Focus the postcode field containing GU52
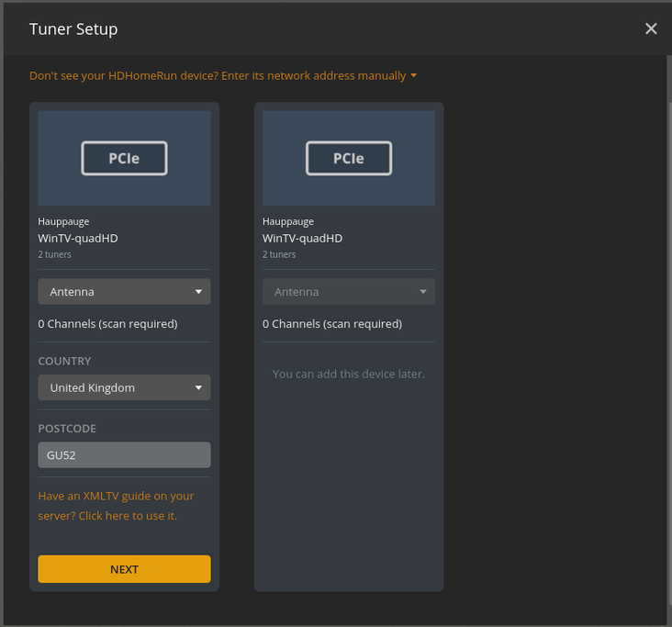This screenshot has width=672, height=627. coord(124,454)
